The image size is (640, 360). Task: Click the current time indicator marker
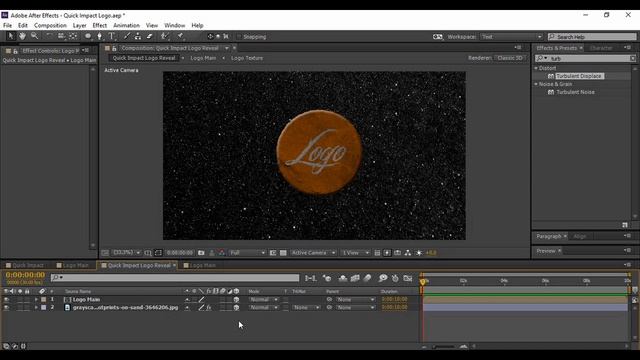tap(422, 281)
